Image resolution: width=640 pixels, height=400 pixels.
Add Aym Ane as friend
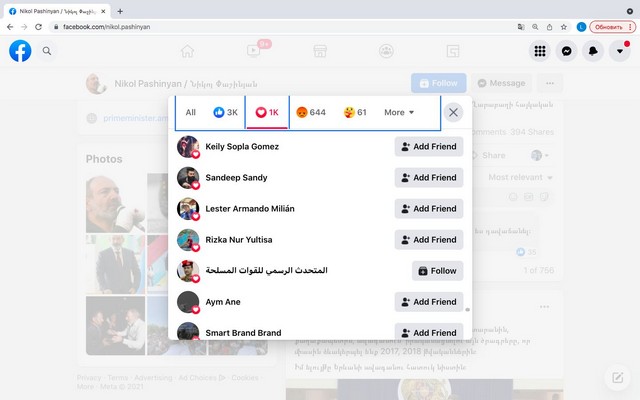point(429,302)
